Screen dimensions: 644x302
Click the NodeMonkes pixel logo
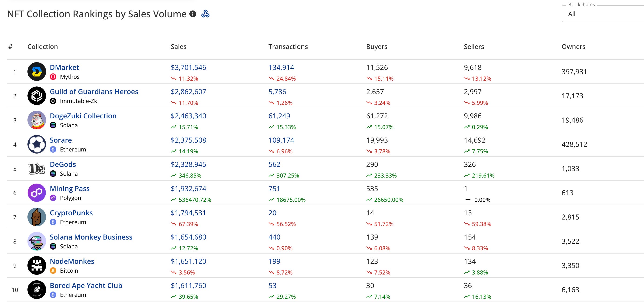[37, 265]
